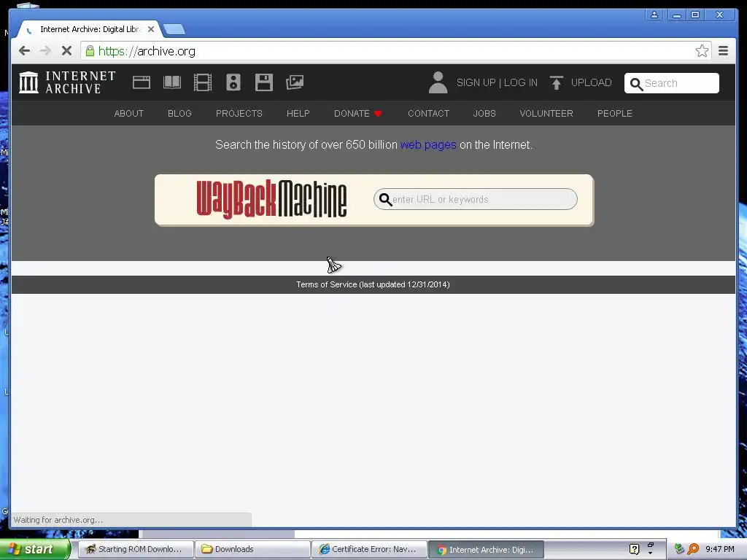The width and height of the screenshot is (747, 560).
Task: Click the green padlock security icon
Action: [90, 51]
